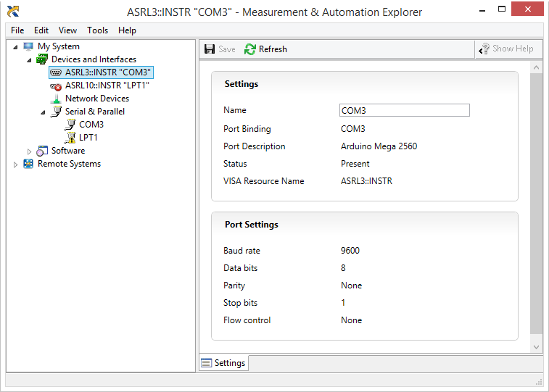Select COM3 under Serial & Parallel

point(91,125)
